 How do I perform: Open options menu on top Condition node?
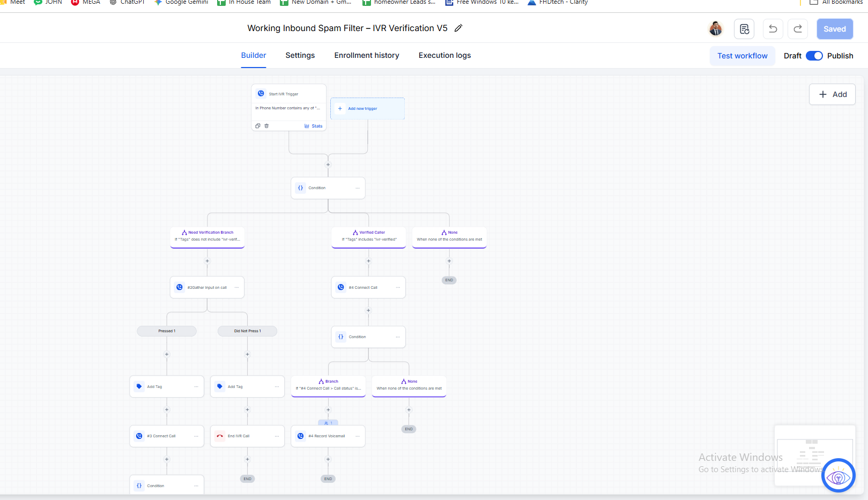(x=358, y=188)
